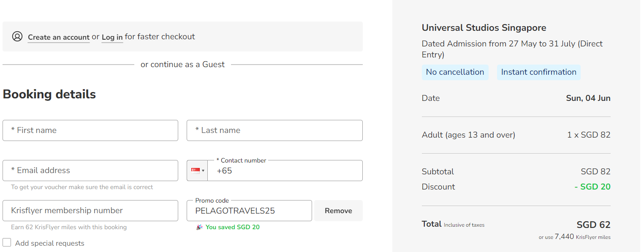Screen dimensions: 644x252
Task: Remove the PELAGOTRAVELS25 promo code
Action: pyautogui.click(x=338, y=210)
